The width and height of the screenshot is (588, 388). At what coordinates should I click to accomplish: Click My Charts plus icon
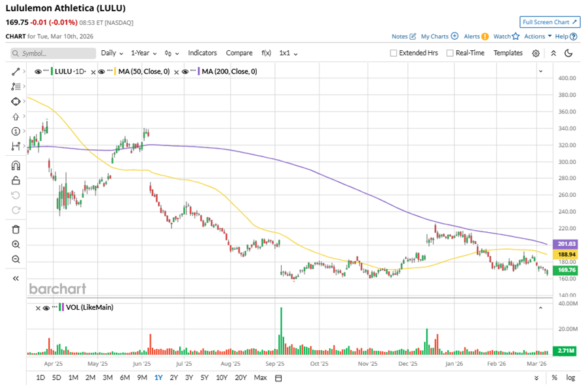pos(454,36)
